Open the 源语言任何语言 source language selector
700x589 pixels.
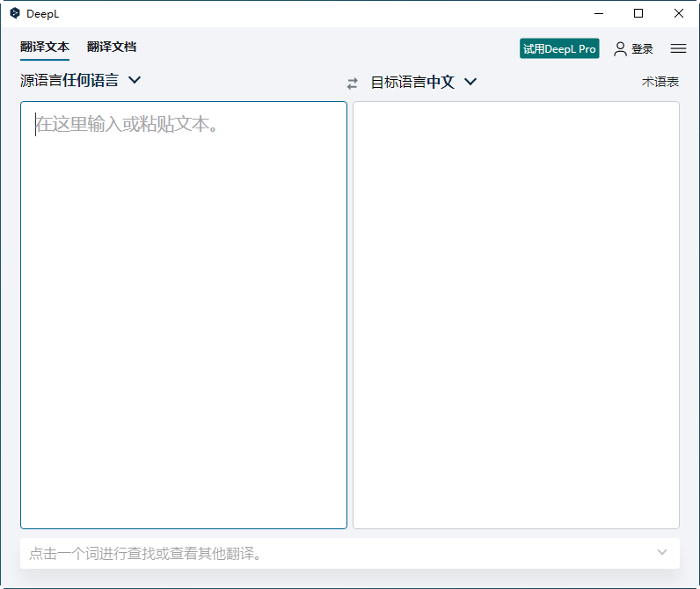[x=69, y=80]
